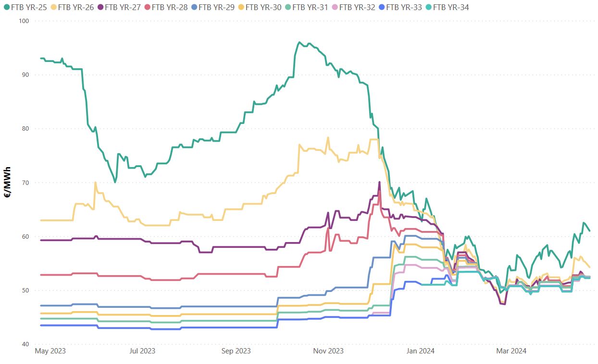Click the Mar 2024 x-axis label
The height and width of the screenshot is (364, 598).
point(511,351)
